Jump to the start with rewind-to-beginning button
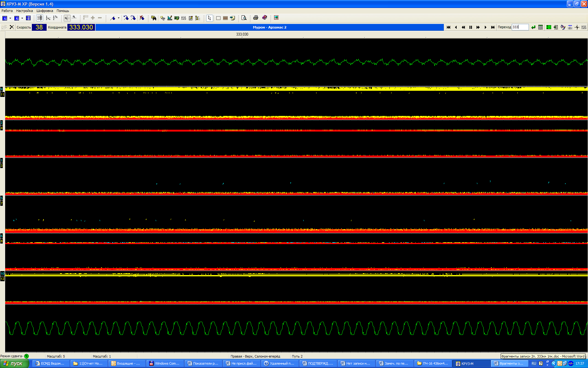588x368 pixels. [x=449, y=27]
